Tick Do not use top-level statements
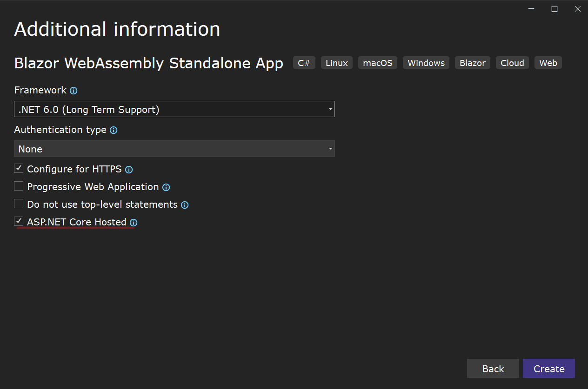The width and height of the screenshot is (588, 389). (x=19, y=204)
